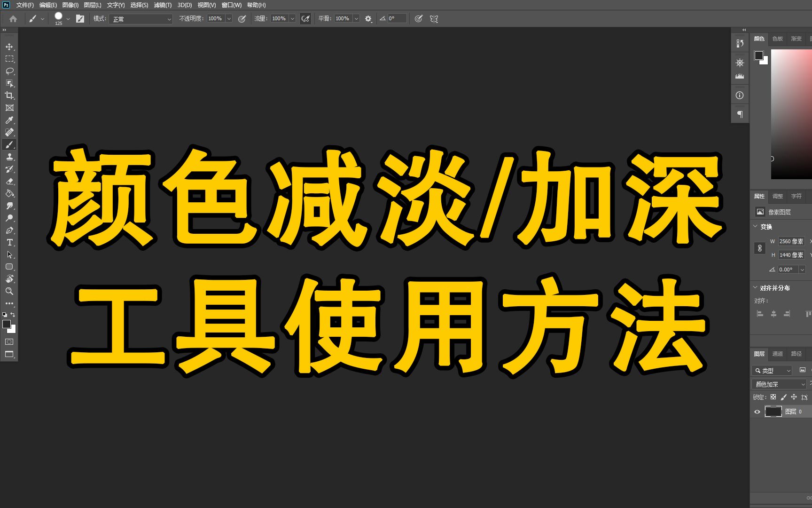Toggle symmetry paint options butterfly icon
The width and height of the screenshot is (812, 508).
point(434,19)
